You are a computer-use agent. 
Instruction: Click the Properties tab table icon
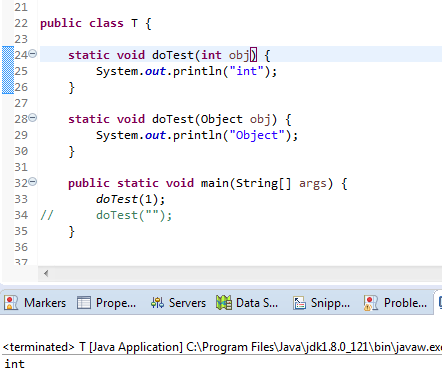84,303
